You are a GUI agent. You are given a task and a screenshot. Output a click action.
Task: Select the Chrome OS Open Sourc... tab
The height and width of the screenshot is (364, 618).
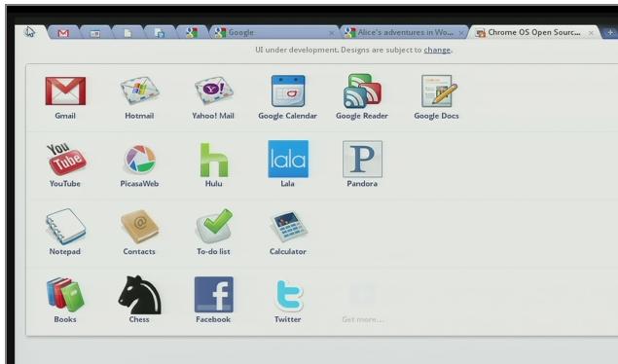coord(533,33)
